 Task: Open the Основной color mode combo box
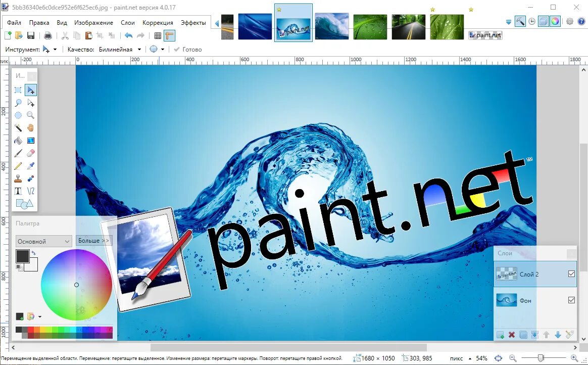point(44,241)
